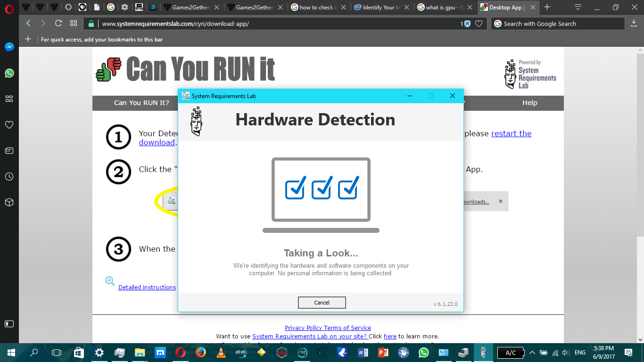The width and height of the screenshot is (644, 362).
Task: Click the ad blocker shield icon
Action: 466,24
